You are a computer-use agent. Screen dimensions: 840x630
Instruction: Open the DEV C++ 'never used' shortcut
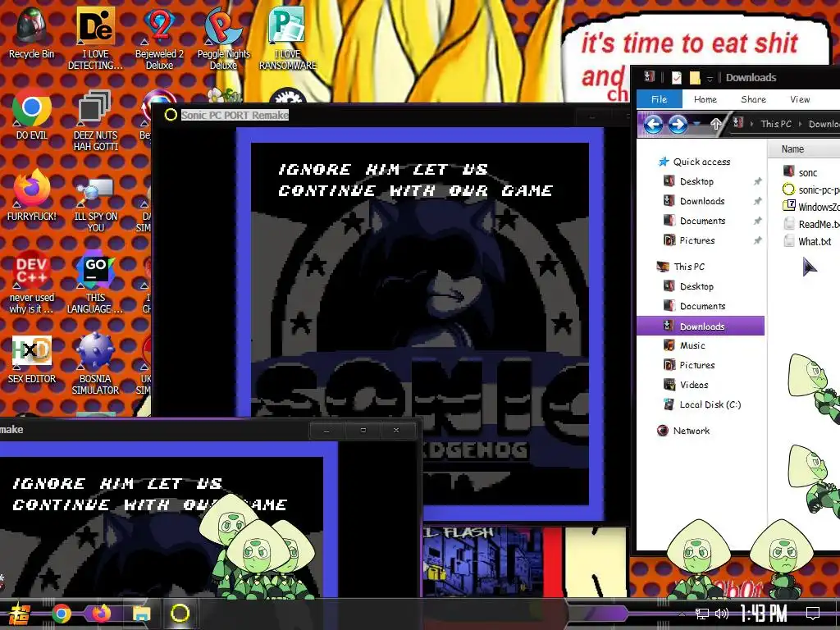(32, 282)
